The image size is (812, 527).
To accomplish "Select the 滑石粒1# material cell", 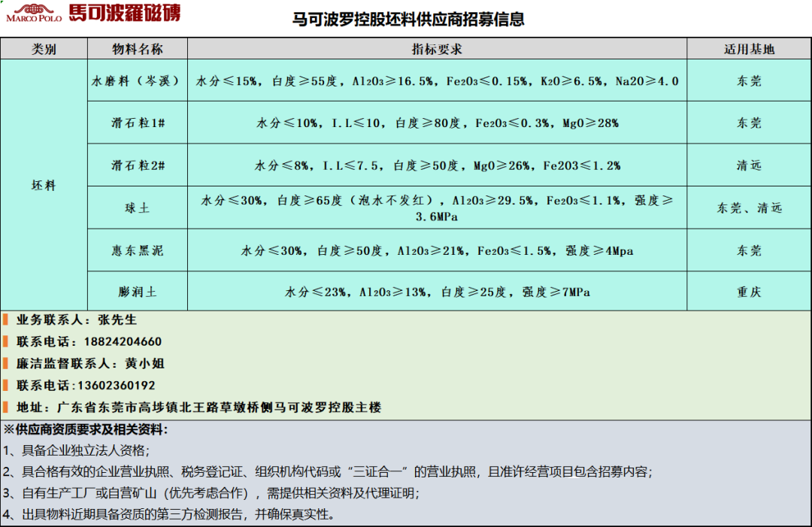I will click(x=138, y=123).
